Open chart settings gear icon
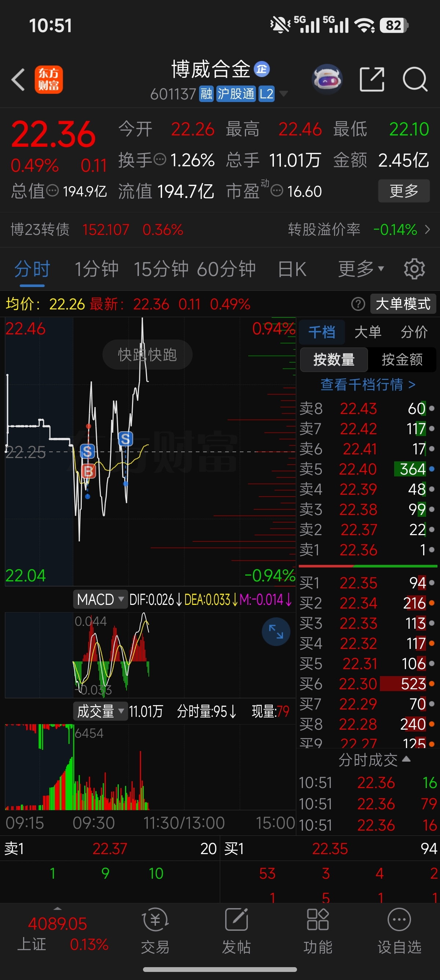Viewport: 440px width, 980px height. 414,269
